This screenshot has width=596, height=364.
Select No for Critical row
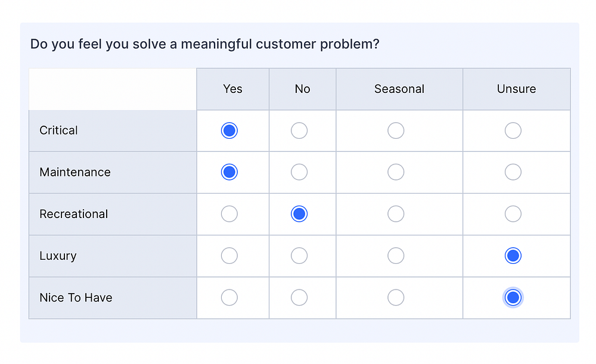pos(299,130)
